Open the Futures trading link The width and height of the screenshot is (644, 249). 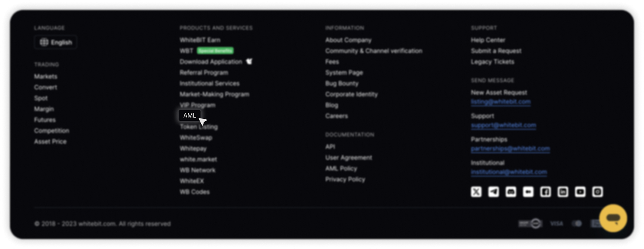[x=45, y=120]
